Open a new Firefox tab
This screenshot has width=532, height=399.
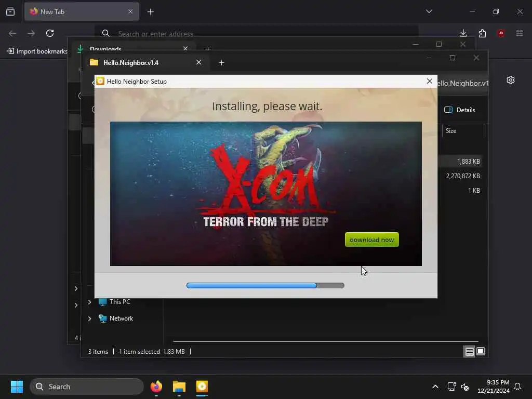point(150,12)
